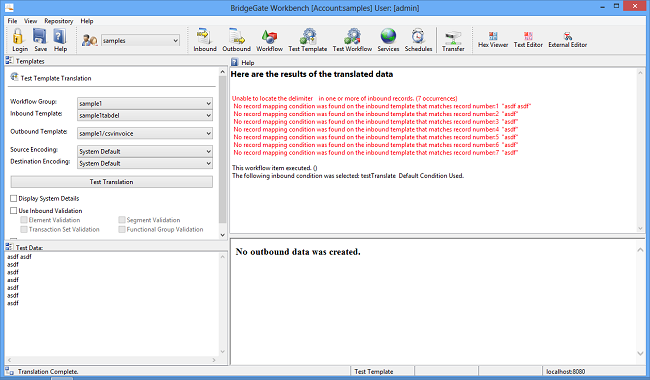The height and width of the screenshot is (380, 650).
Task: Open the File menu
Action: tap(12, 21)
